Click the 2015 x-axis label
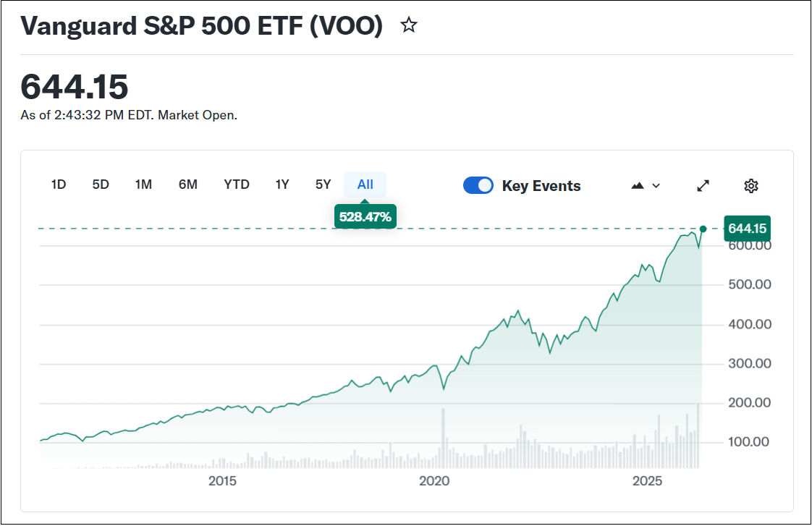The height and width of the screenshot is (526, 812). (x=222, y=481)
